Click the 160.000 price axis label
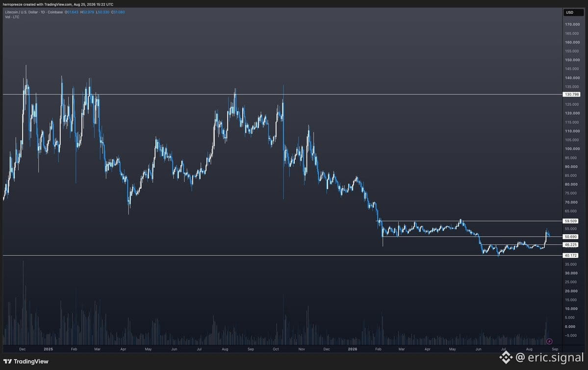The height and width of the screenshot is (370, 588). click(572, 42)
